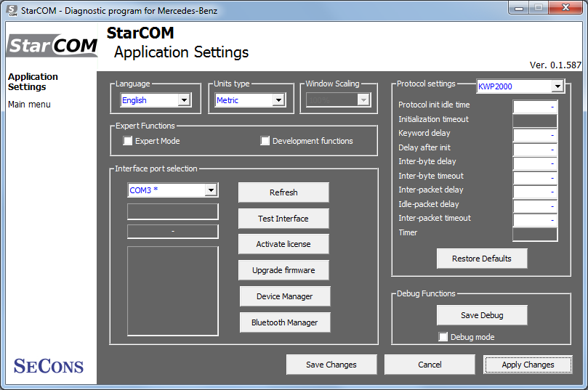588x390 pixels.
Task: Click the Save Debug button
Action: point(482,315)
